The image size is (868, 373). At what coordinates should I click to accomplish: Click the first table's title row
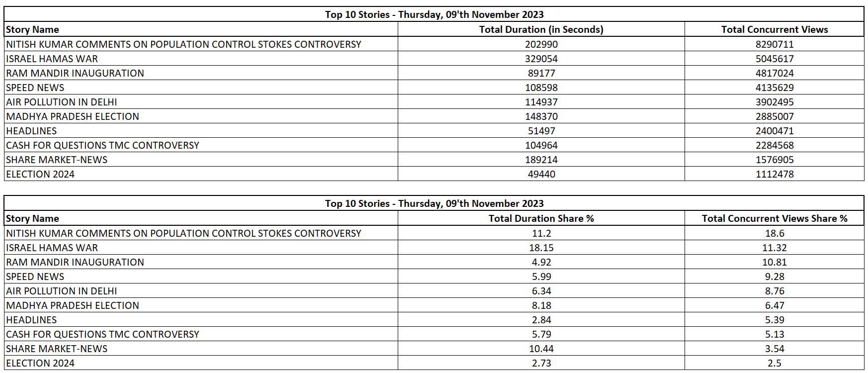[x=434, y=14]
